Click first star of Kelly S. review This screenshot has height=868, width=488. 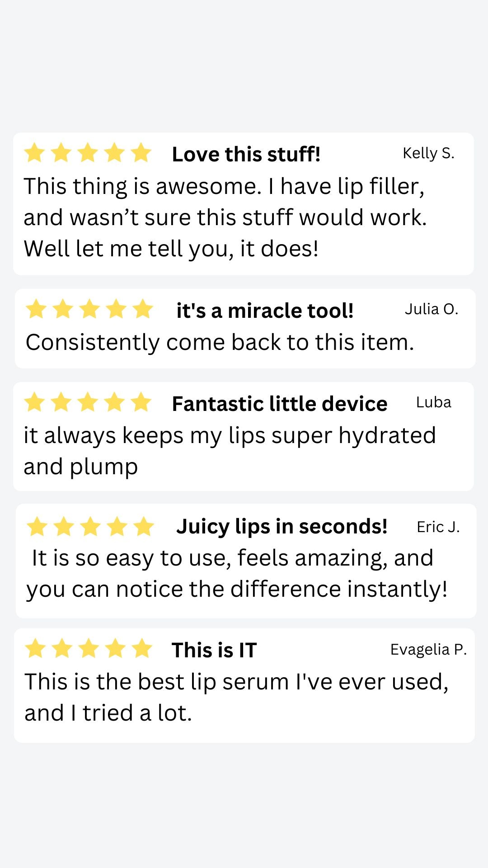click(x=34, y=153)
